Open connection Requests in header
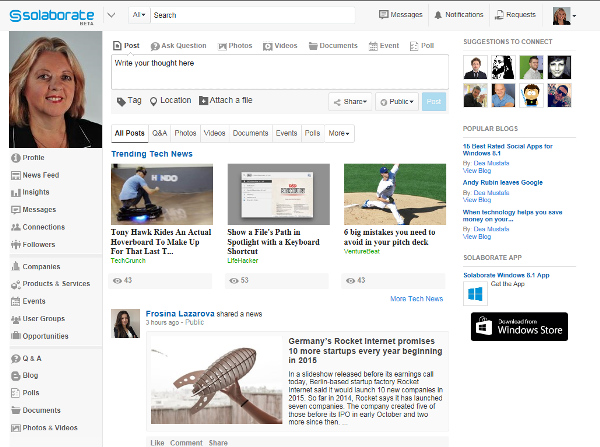Screen dimensions: 600x447 [514, 15]
